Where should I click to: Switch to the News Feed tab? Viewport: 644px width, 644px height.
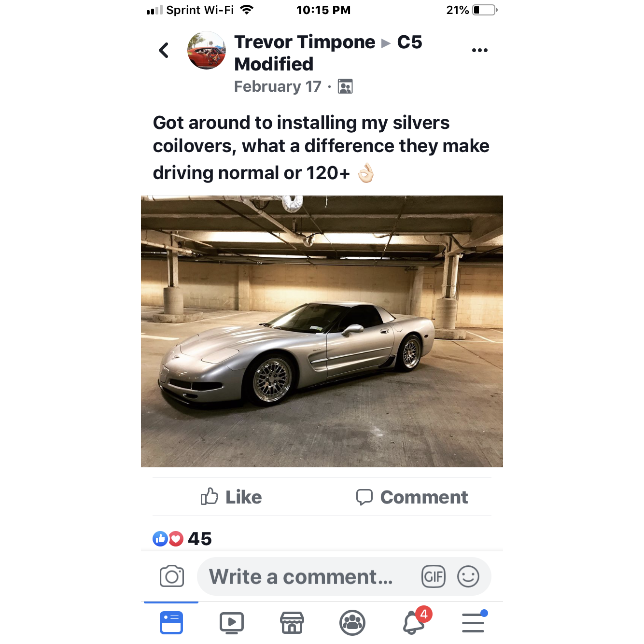pos(171,622)
